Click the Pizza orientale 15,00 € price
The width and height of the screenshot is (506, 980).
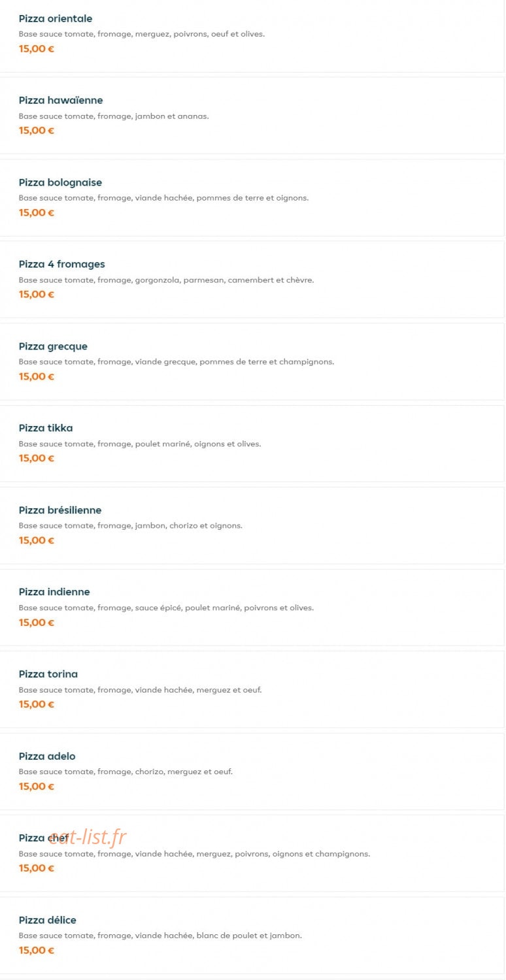tap(37, 48)
